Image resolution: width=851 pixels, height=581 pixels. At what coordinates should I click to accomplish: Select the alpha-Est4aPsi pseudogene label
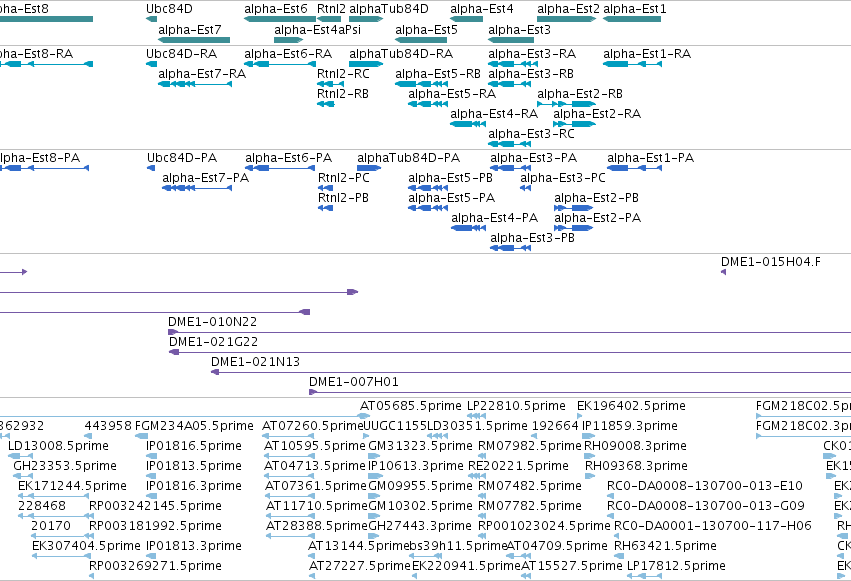click(317, 30)
